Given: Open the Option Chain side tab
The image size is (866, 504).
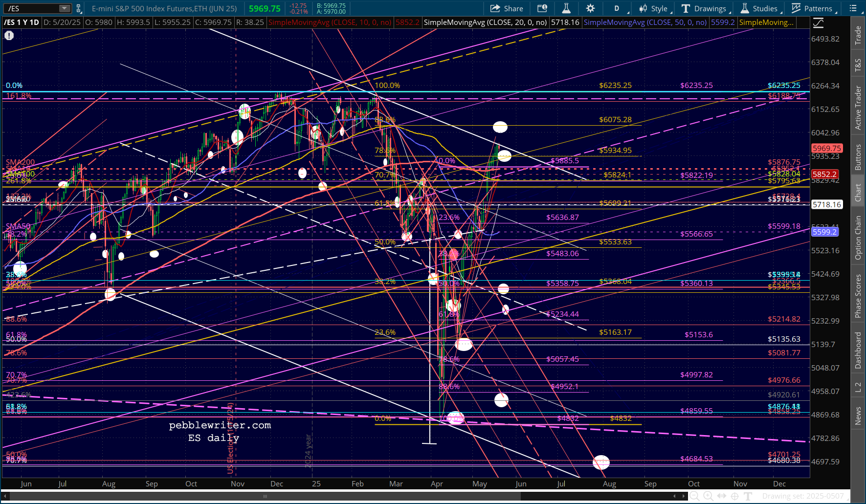Looking at the screenshot, I should (x=858, y=238).
